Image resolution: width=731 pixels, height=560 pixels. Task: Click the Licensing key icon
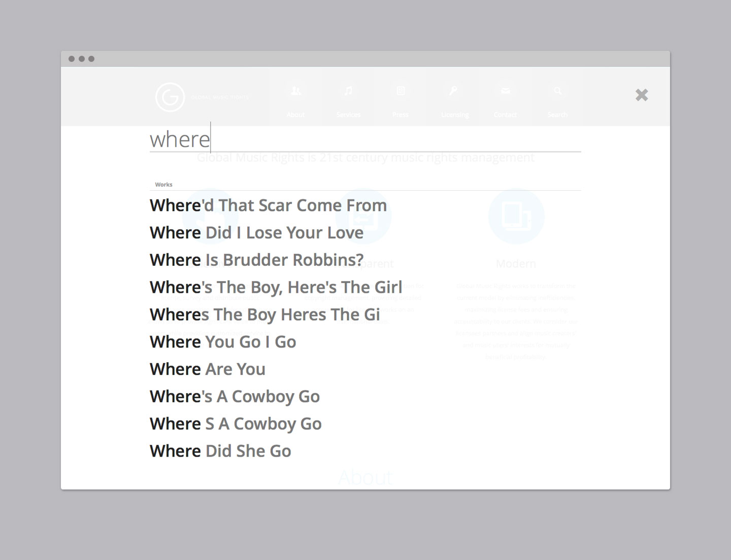tap(453, 91)
